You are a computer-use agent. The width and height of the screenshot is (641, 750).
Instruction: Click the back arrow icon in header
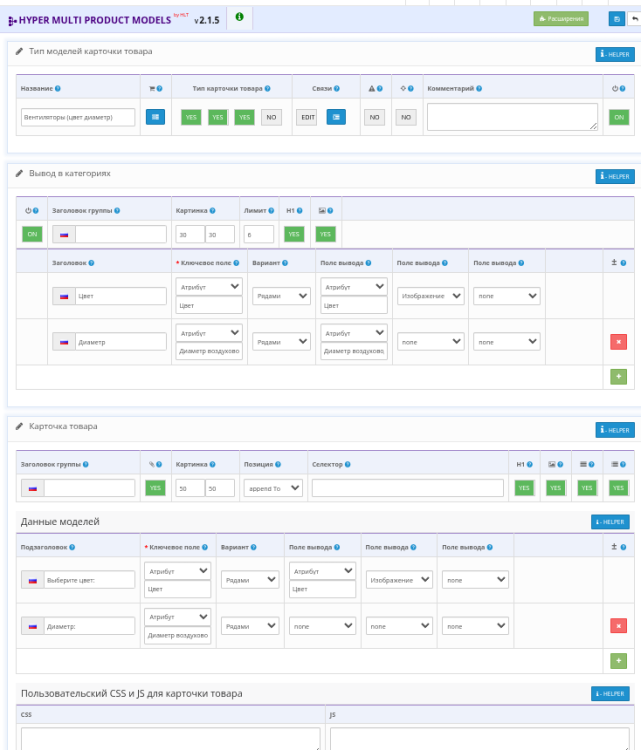[x=633, y=19]
